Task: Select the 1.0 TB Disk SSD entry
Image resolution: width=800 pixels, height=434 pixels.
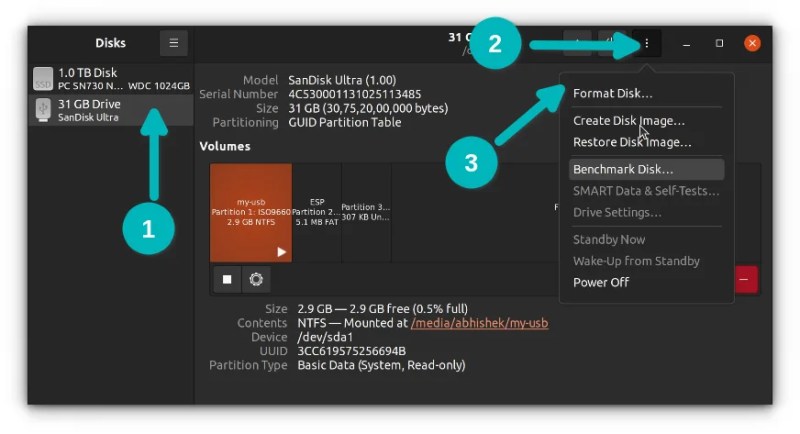Action: click(110, 79)
